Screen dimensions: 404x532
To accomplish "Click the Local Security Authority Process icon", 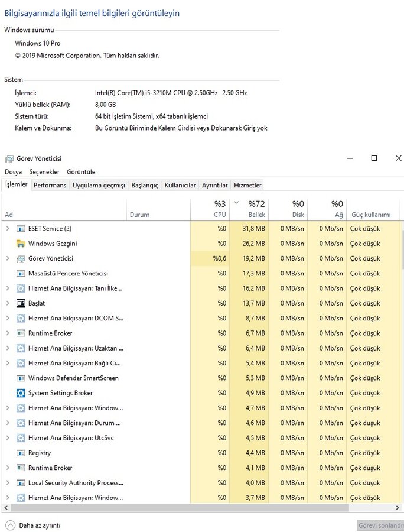I will tap(21, 483).
